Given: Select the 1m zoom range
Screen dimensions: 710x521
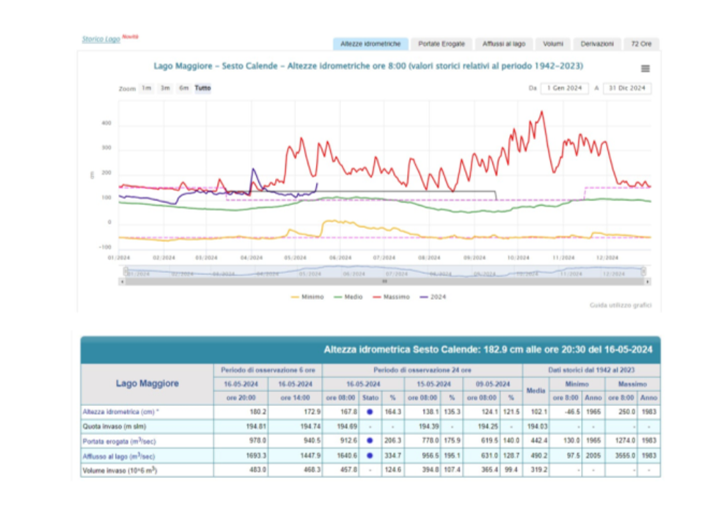Looking at the screenshot, I should point(146,88).
